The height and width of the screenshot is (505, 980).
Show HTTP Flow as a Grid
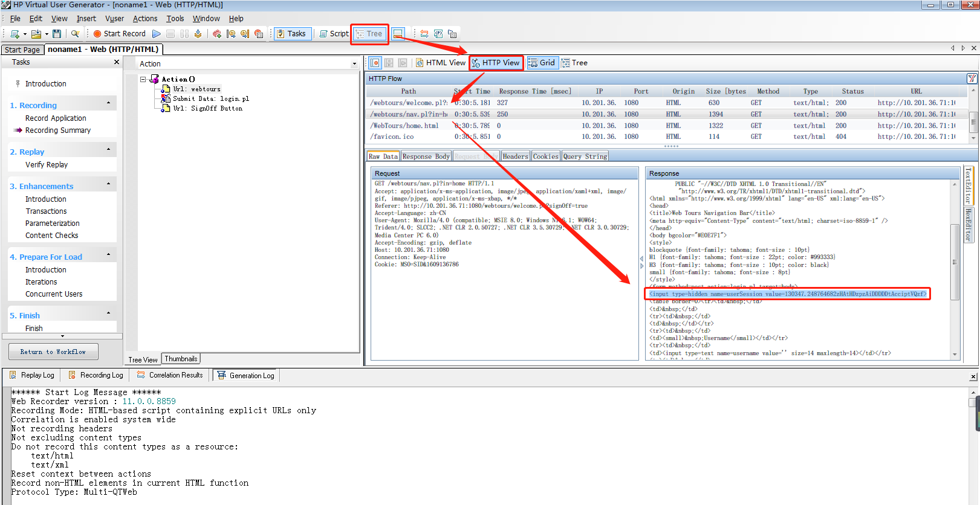[542, 63]
